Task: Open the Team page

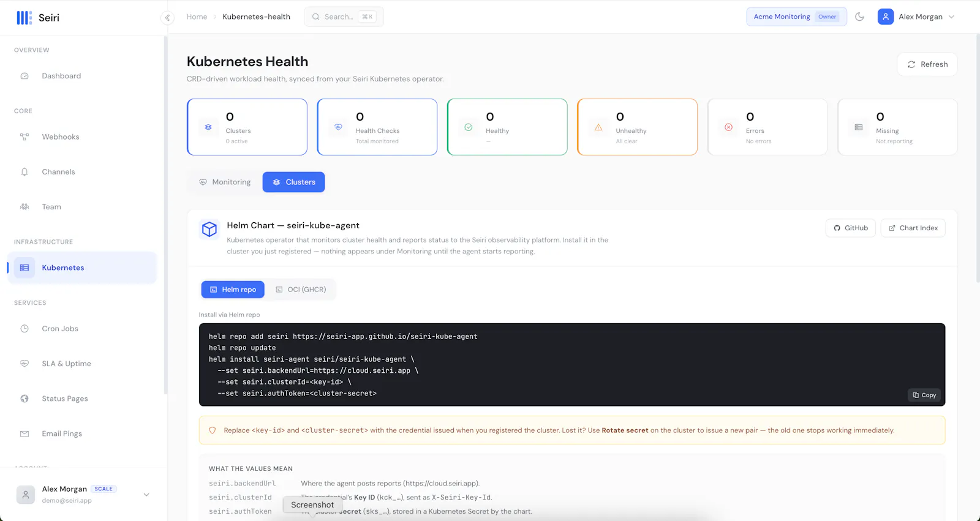Action: (x=82, y=207)
